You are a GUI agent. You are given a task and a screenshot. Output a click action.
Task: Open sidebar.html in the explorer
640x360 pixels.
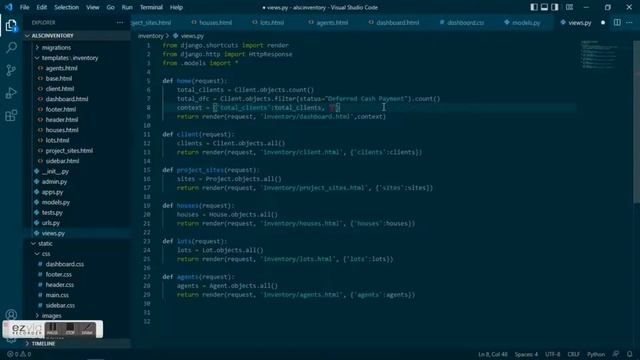pos(62,161)
